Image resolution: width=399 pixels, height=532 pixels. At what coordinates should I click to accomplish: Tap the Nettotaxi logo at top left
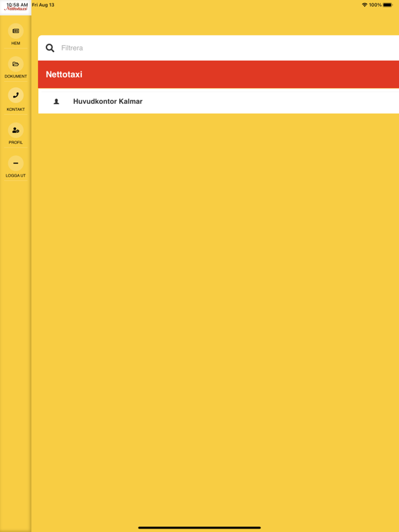(16, 8)
